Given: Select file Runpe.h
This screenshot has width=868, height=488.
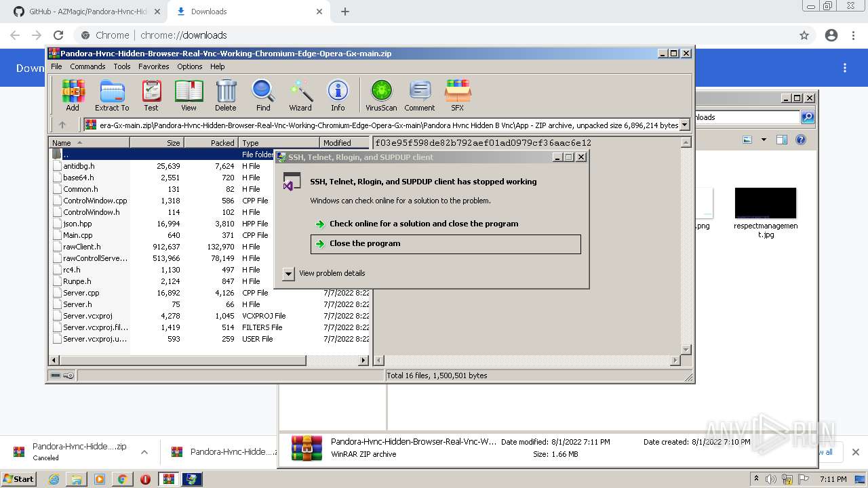Looking at the screenshot, I should click(x=77, y=281).
